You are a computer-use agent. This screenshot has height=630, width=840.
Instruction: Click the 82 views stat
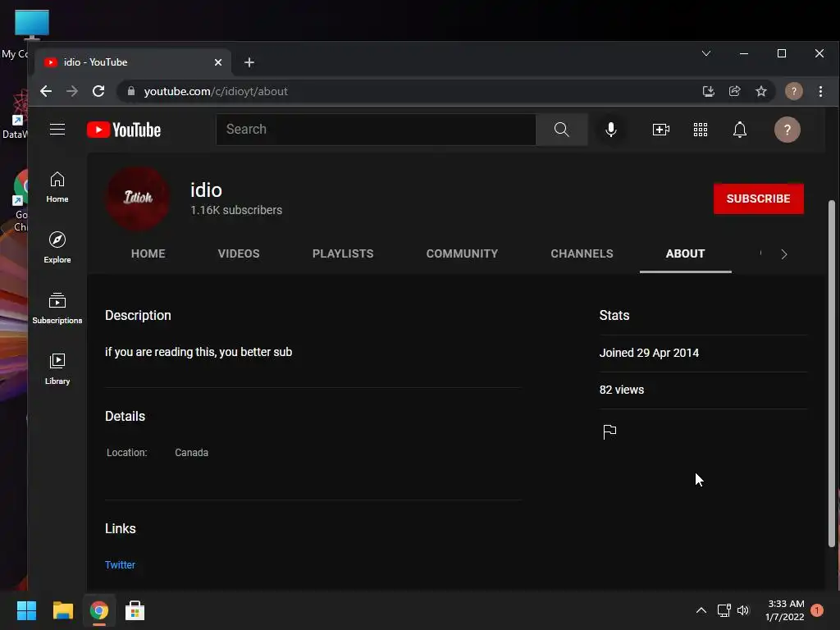622,390
